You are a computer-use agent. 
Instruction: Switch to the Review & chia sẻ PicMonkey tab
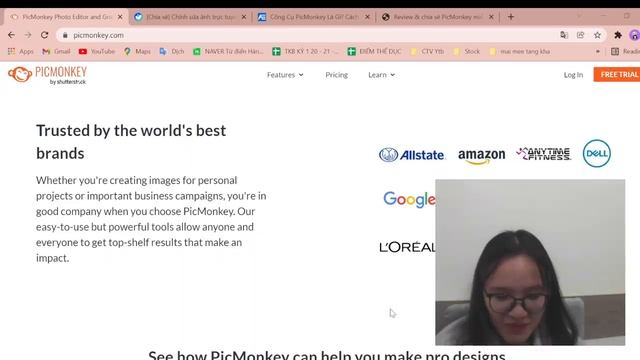pos(437,17)
